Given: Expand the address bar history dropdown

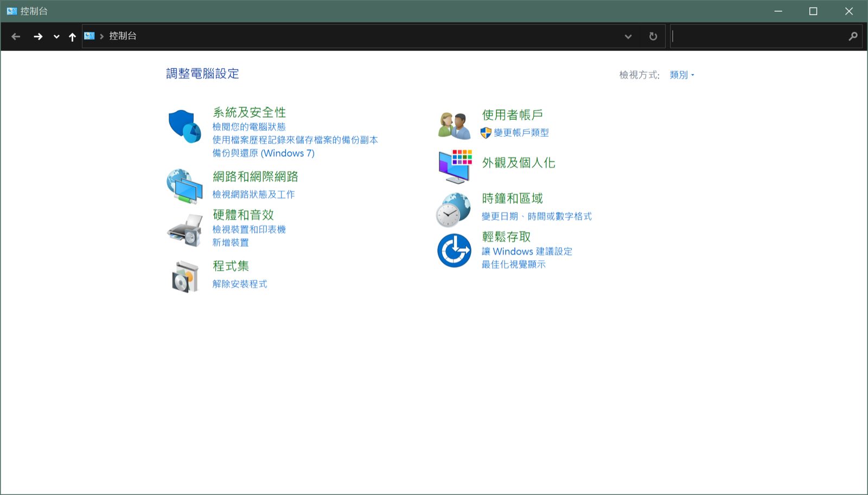Looking at the screenshot, I should click(628, 36).
